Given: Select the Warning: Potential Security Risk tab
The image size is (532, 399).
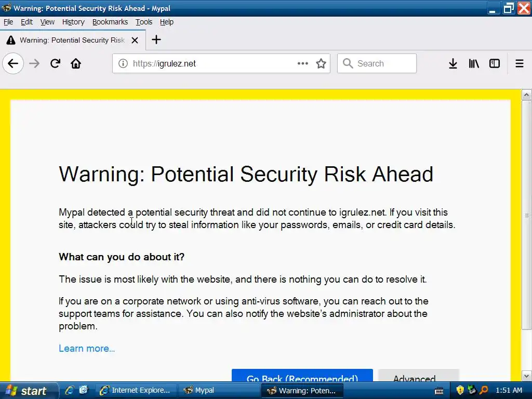Looking at the screenshot, I should 73,41.
